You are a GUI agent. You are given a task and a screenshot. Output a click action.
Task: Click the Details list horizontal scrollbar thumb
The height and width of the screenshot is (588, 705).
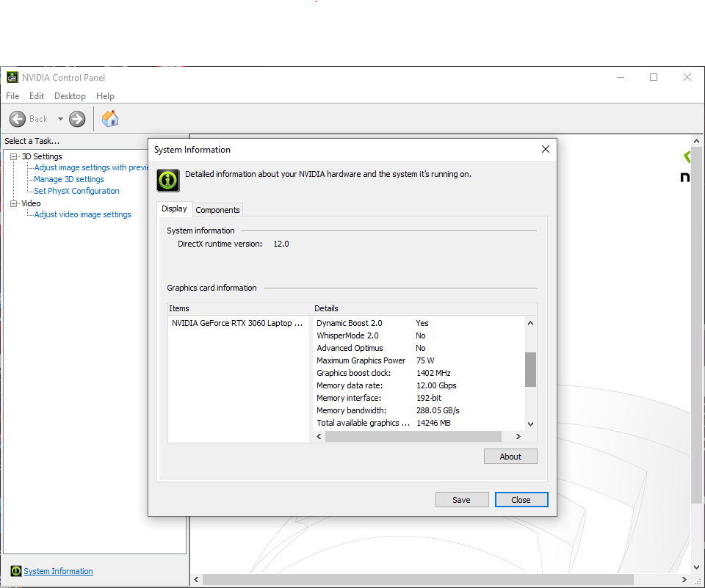[413, 437]
